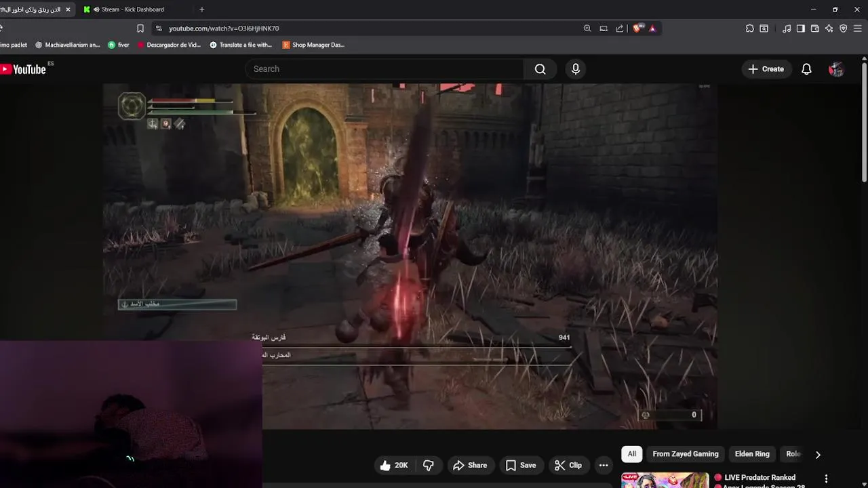868x488 pixels.
Task: Start voice search with the microphone icon
Action: [576, 69]
